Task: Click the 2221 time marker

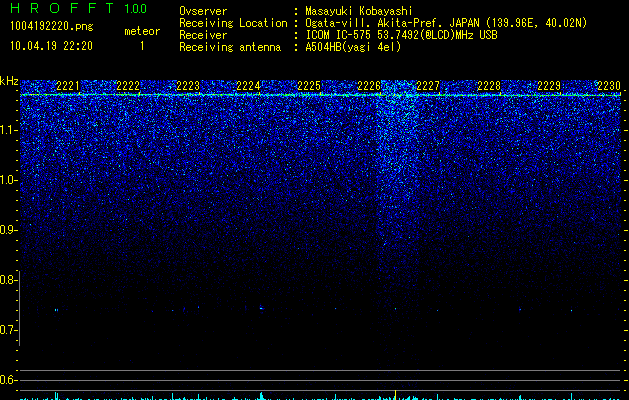Action: pos(68,86)
